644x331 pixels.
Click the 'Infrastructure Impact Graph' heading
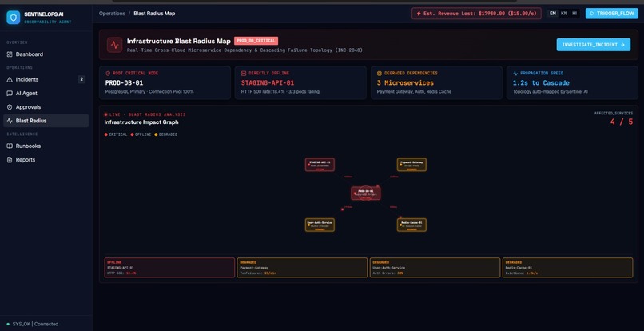(x=141, y=122)
